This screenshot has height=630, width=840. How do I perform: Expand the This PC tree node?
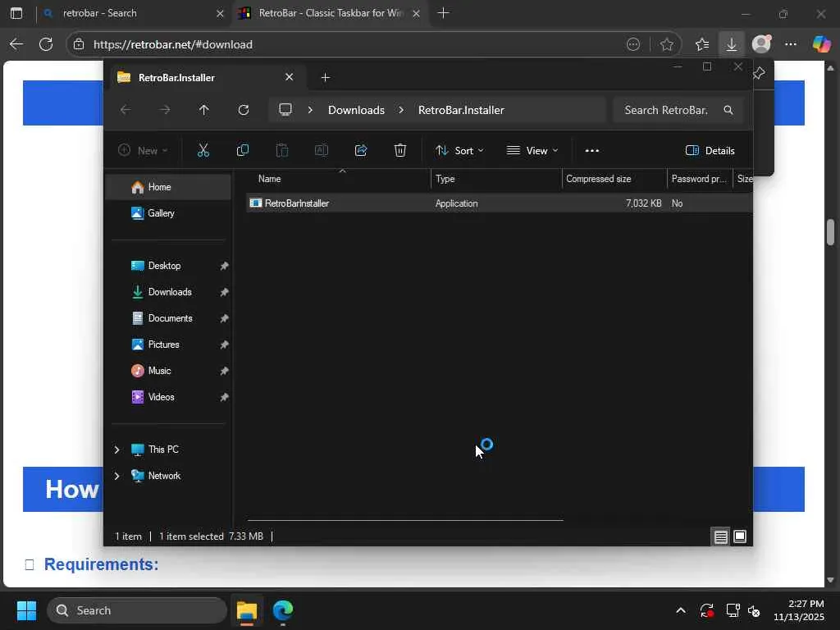pos(116,450)
